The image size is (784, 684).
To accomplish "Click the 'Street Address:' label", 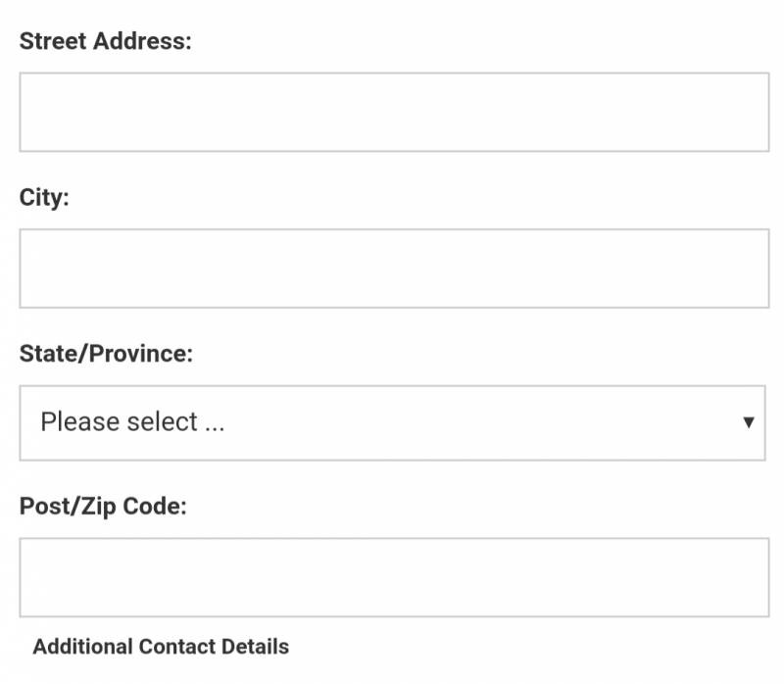I will [105, 41].
